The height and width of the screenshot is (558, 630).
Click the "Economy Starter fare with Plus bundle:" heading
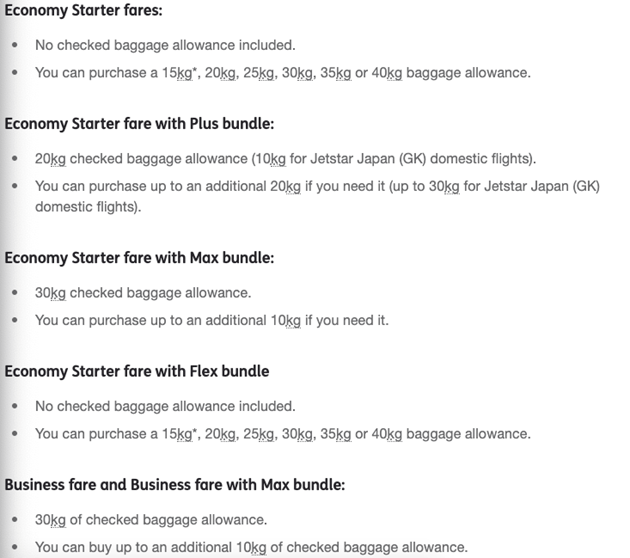coord(139,124)
